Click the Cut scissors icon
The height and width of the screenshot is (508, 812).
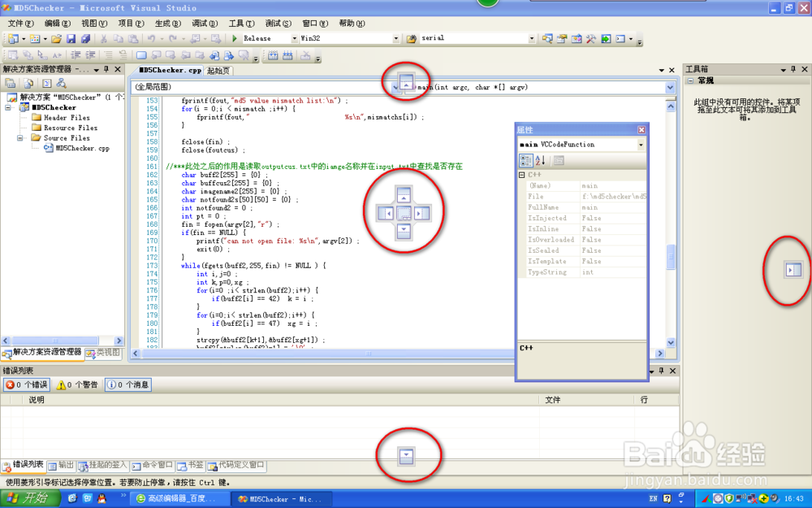click(x=104, y=38)
